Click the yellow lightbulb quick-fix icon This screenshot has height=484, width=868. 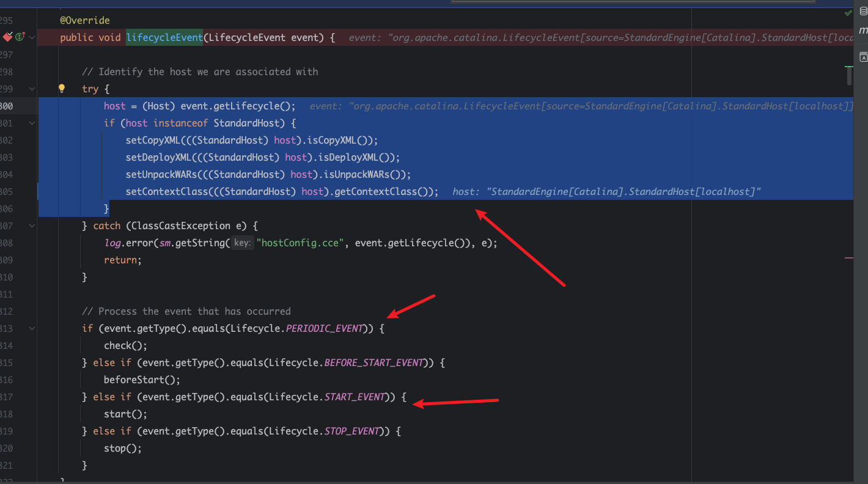pos(61,89)
